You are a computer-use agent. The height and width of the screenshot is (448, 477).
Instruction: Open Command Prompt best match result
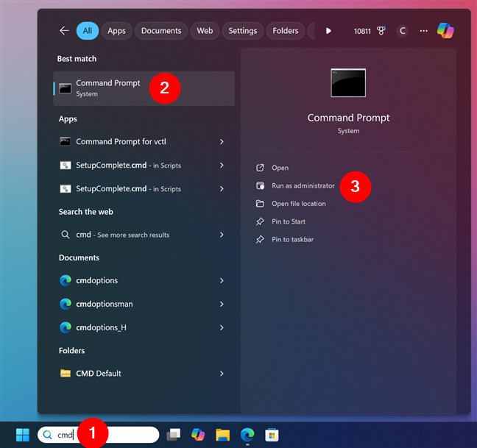144,88
